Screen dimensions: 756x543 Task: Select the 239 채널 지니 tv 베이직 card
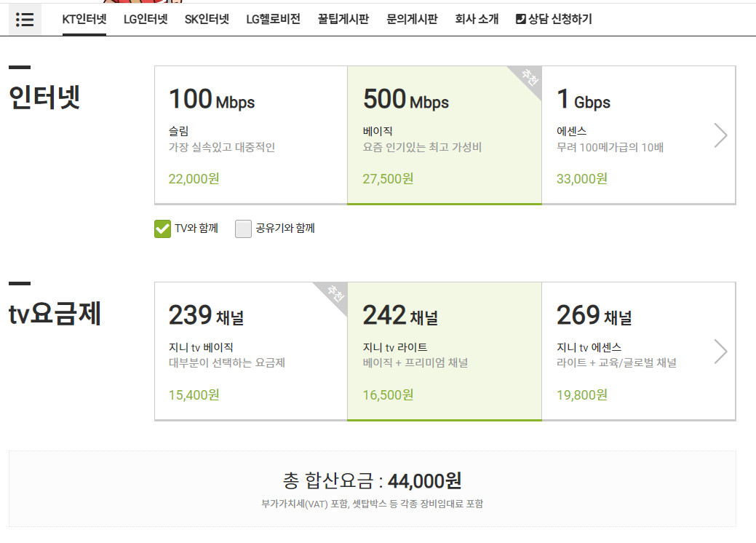251,351
